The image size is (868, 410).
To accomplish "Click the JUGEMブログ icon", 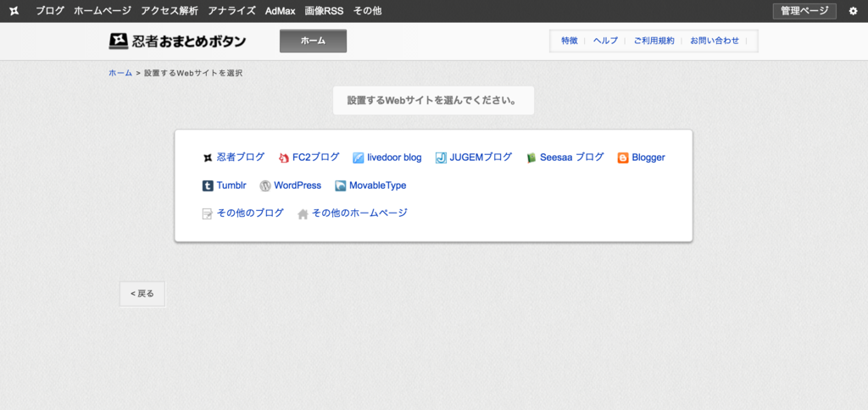I will click(441, 158).
